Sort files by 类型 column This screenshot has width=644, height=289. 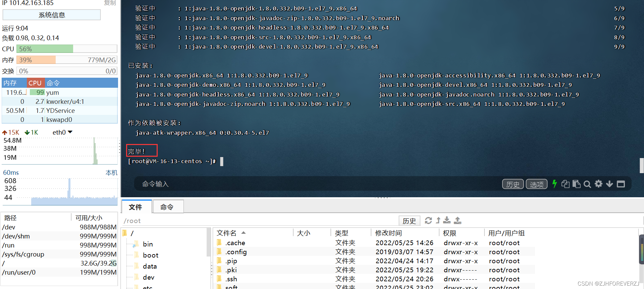[341, 233]
